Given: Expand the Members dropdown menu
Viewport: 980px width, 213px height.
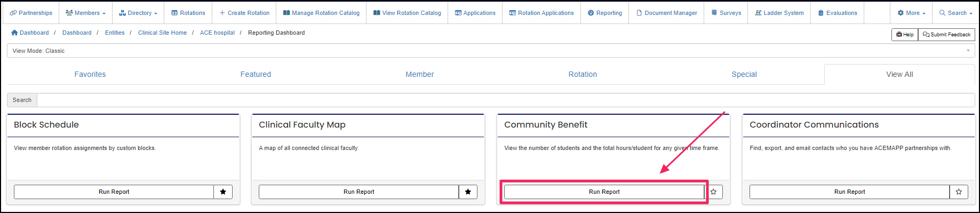Looking at the screenshot, I should coord(85,13).
